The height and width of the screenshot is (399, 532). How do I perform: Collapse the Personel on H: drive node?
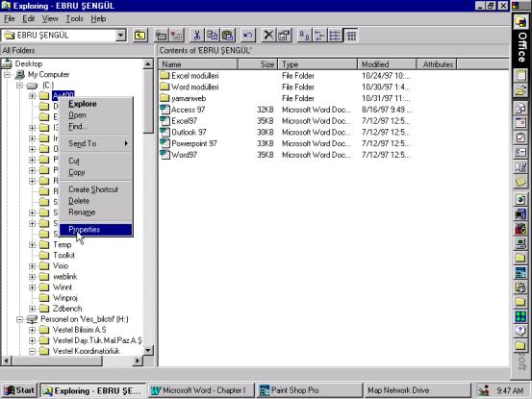point(20,319)
